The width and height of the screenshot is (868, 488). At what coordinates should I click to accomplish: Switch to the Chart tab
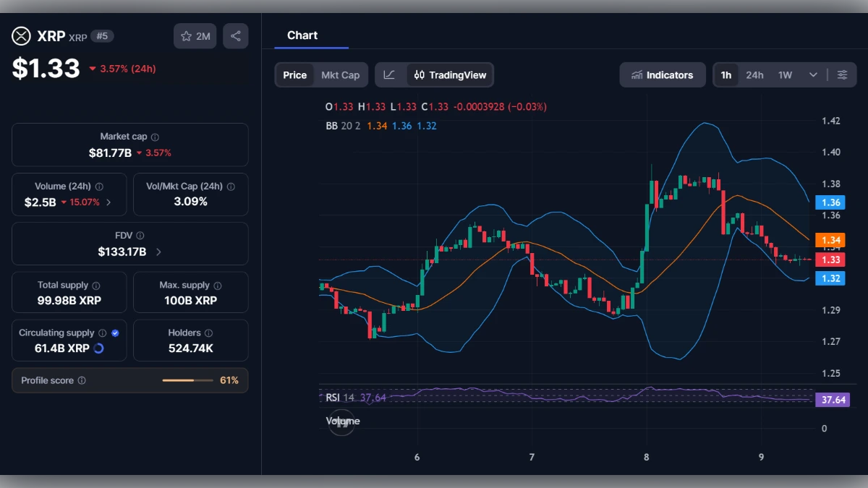pos(302,35)
